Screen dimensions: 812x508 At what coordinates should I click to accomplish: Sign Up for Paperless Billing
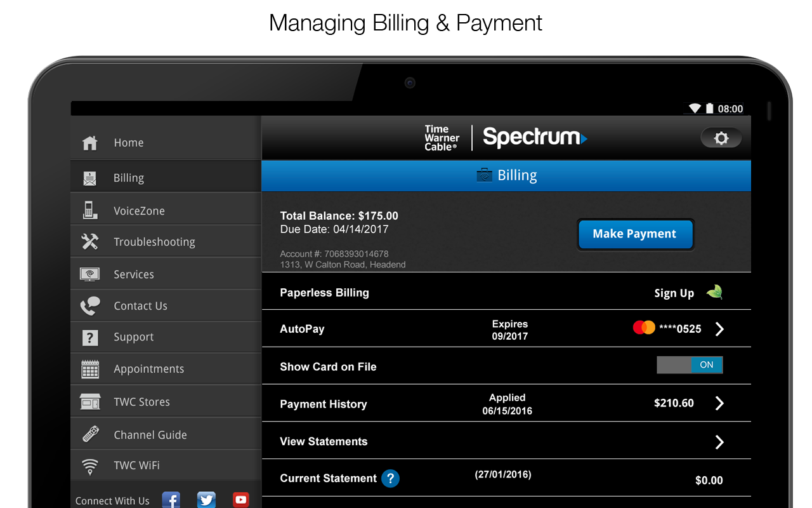(674, 293)
